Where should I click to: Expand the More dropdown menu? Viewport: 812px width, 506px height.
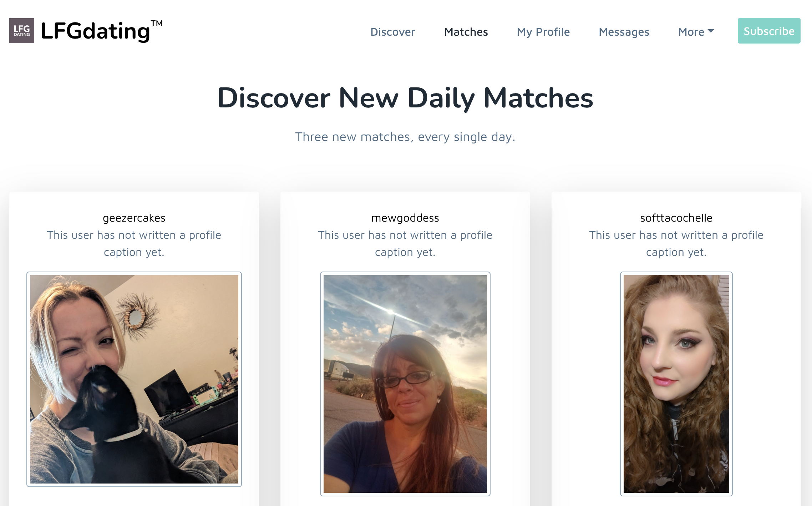(696, 32)
